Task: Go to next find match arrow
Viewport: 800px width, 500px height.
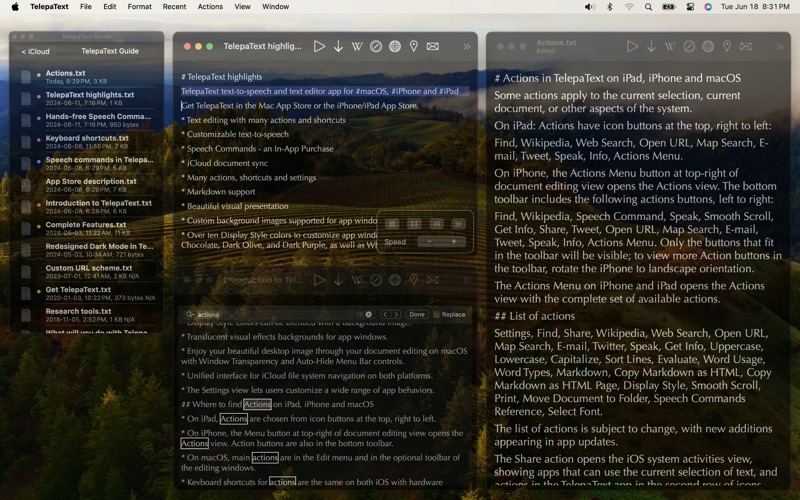Action: click(x=396, y=314)
